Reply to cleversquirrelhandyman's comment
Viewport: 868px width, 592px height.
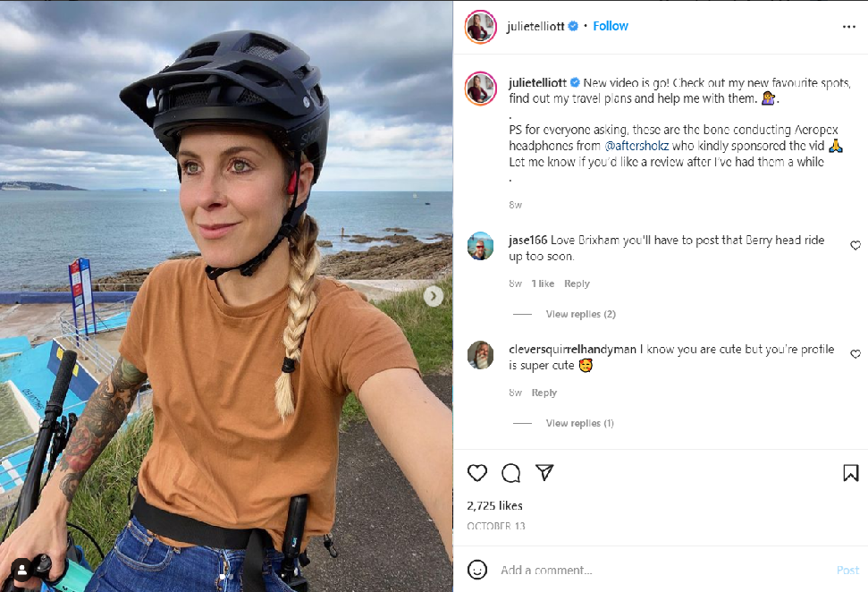(544, 393)
